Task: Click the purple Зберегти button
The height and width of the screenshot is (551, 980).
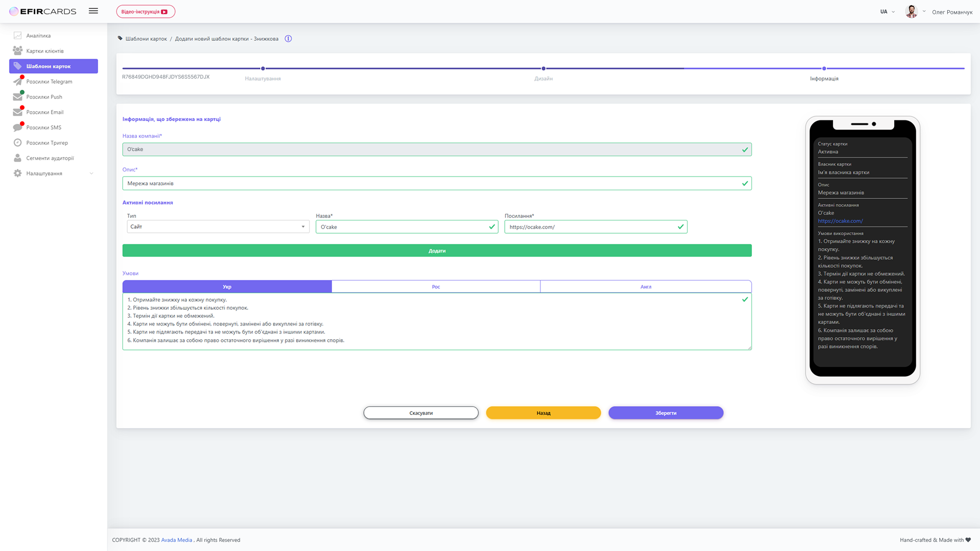Action: (x=666, y=413)
